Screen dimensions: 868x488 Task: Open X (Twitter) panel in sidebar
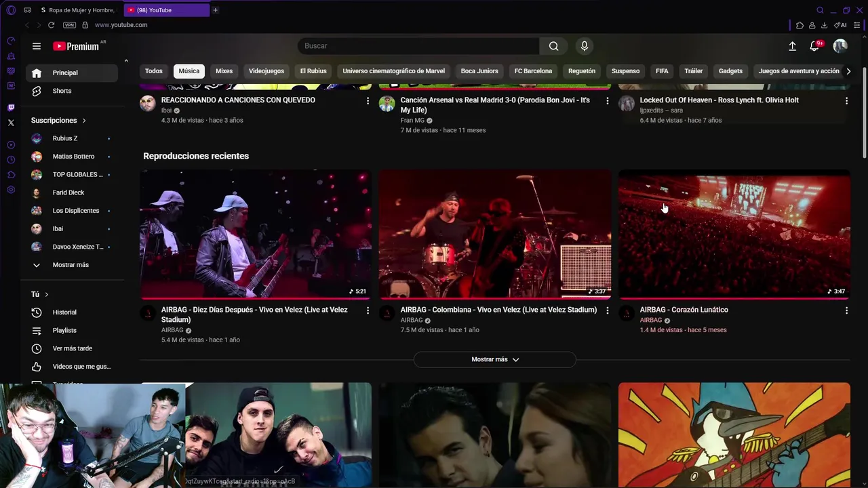[11, 123]
